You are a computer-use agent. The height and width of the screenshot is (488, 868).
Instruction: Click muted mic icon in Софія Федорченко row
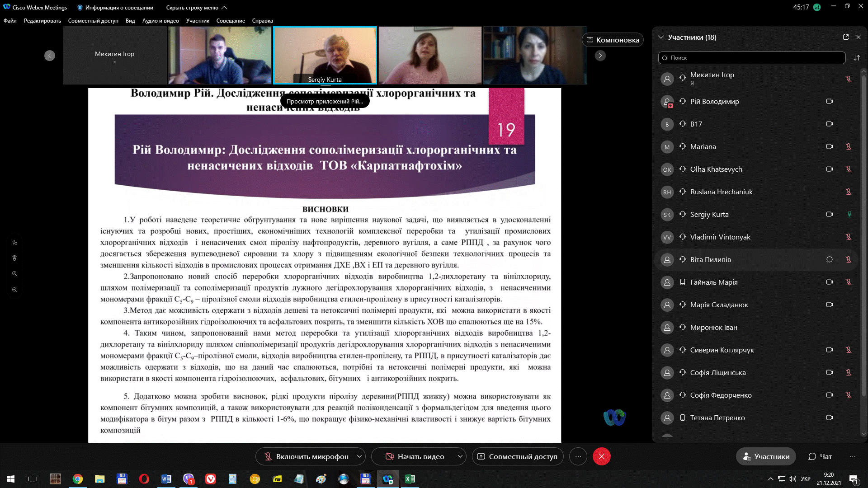click(849, 395)
